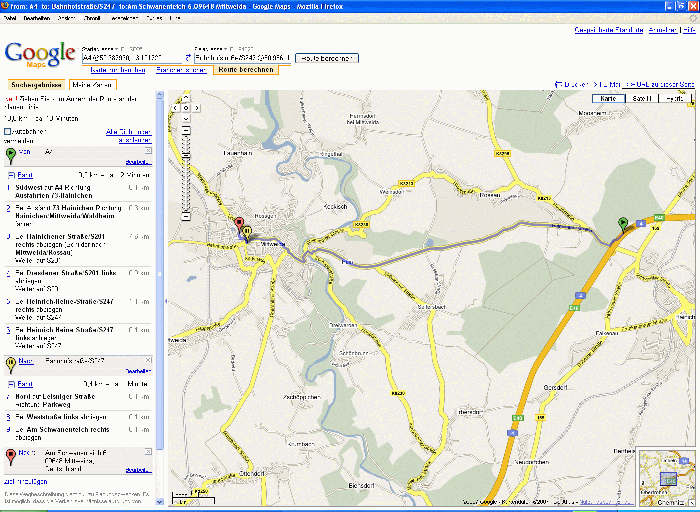Zoom out using the minus button
Viewport: 700px width, 512px height.
[186, 216]
